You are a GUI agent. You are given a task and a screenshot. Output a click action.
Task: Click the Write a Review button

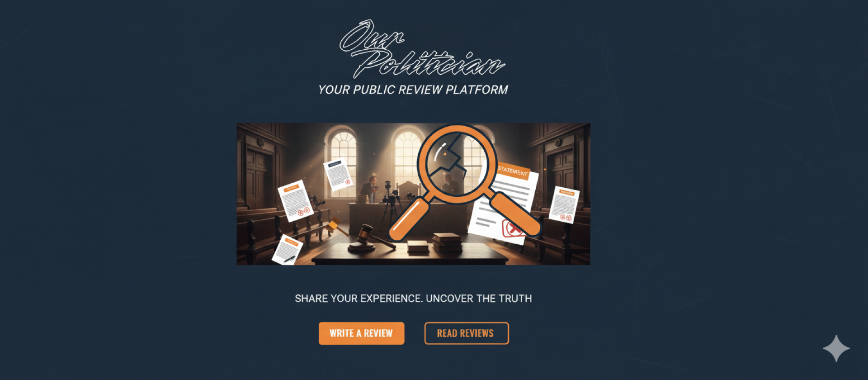click(361, 333)
